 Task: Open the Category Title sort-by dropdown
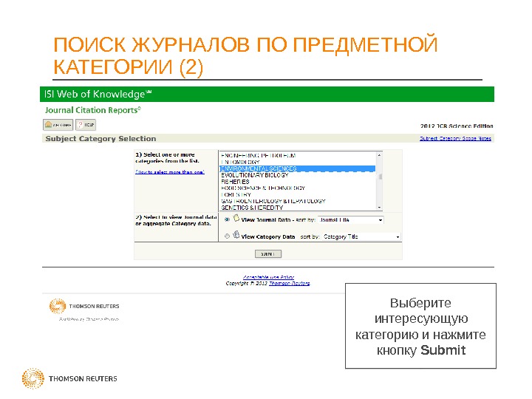click(x=361, y=236)
